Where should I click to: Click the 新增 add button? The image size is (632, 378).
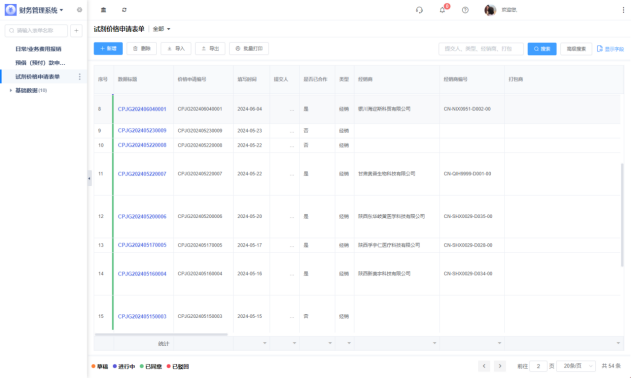(108, 48)
